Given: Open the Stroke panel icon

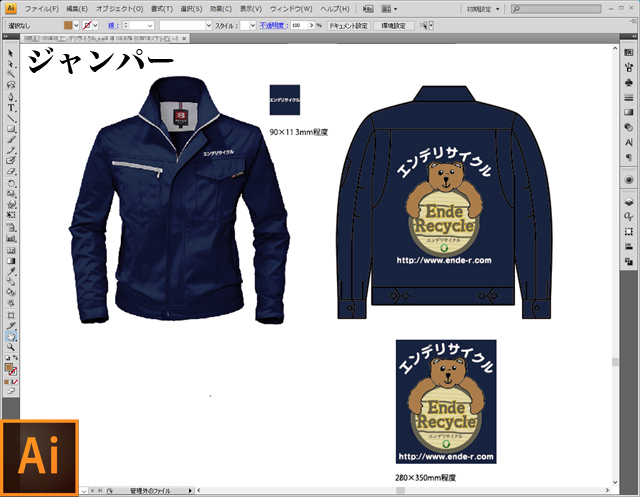Looking at the screenshot, I should 629,98.
